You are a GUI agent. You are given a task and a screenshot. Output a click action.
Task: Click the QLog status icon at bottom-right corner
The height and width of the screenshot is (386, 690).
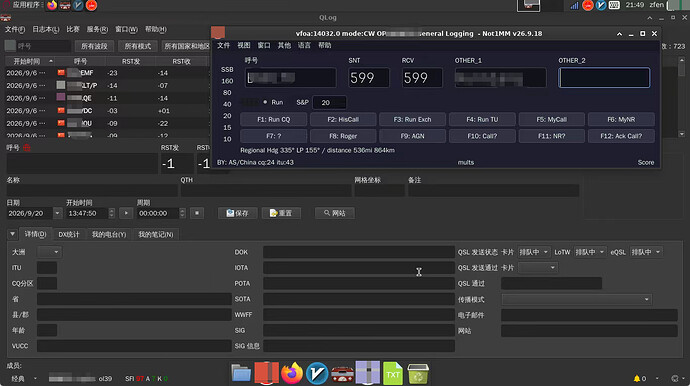(675, 379)
